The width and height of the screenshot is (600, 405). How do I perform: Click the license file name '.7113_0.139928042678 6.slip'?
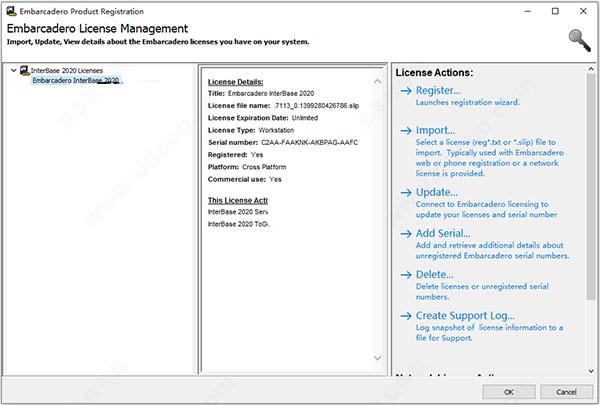(316, 106)
